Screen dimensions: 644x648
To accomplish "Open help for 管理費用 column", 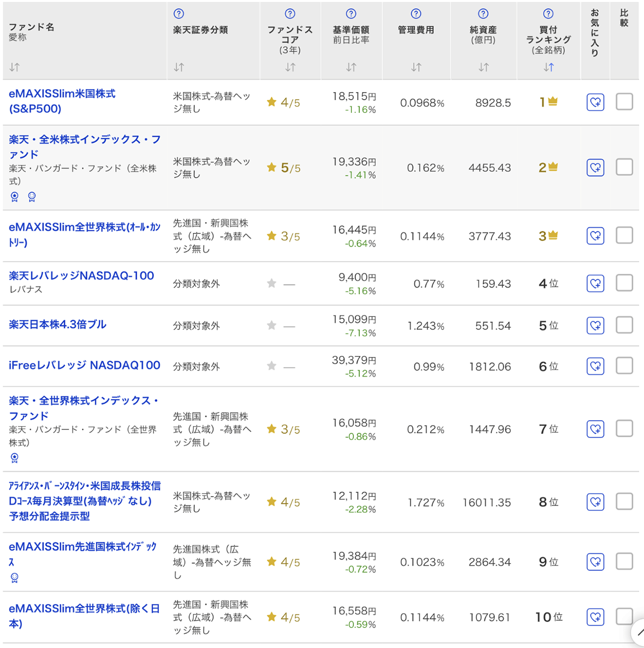I will point(415,14).
